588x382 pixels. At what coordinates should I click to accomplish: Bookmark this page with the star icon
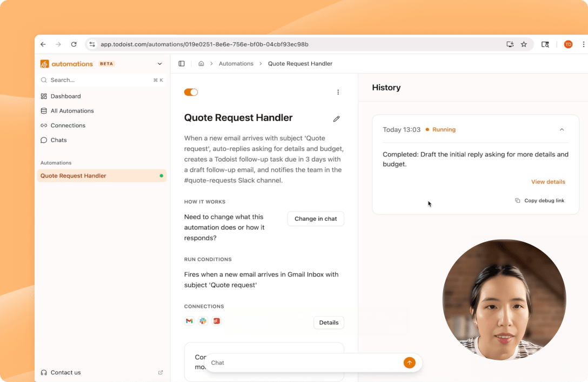click(x=524, y=44)
